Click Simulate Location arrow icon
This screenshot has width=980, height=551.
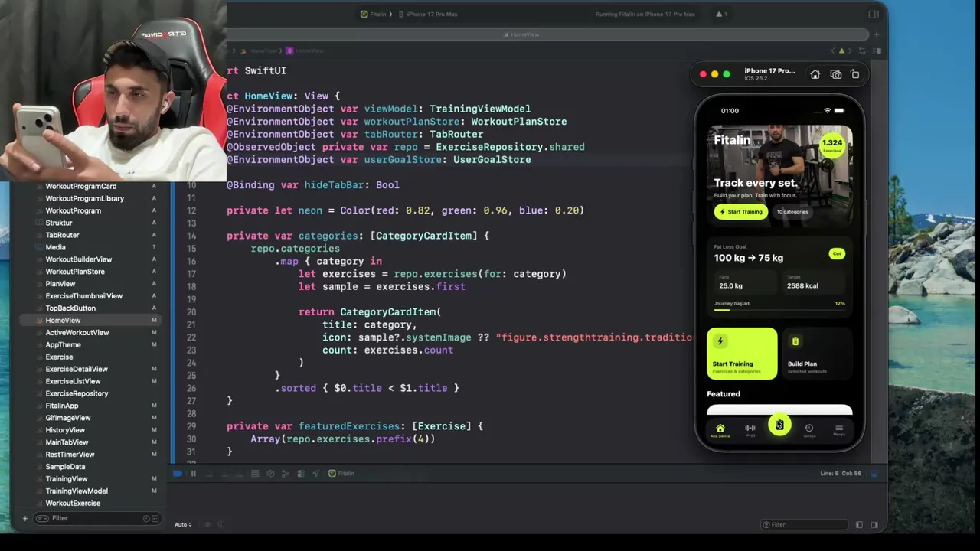coord(315,474)
